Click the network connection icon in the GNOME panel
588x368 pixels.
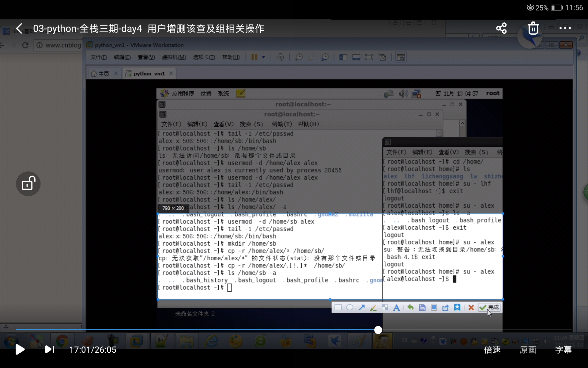[416, 94]
